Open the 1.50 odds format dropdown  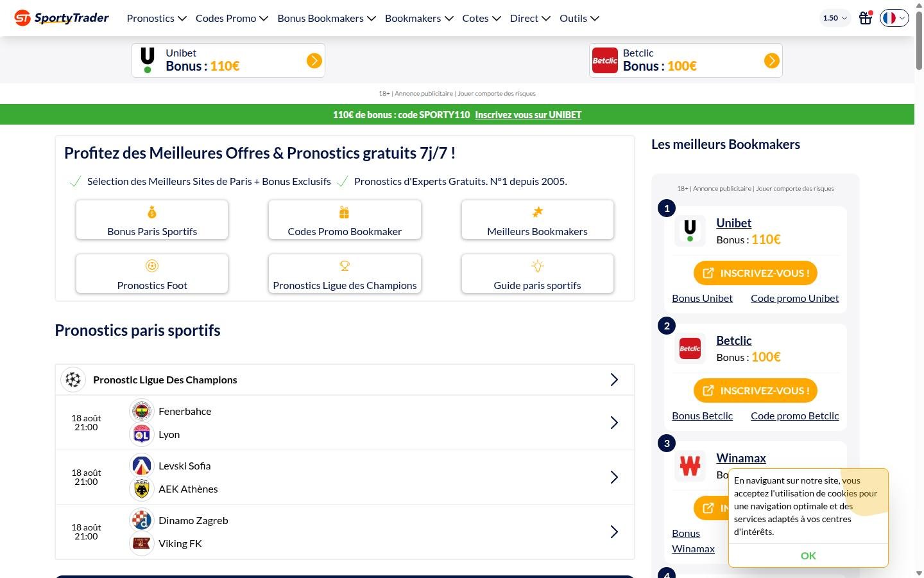835,18
